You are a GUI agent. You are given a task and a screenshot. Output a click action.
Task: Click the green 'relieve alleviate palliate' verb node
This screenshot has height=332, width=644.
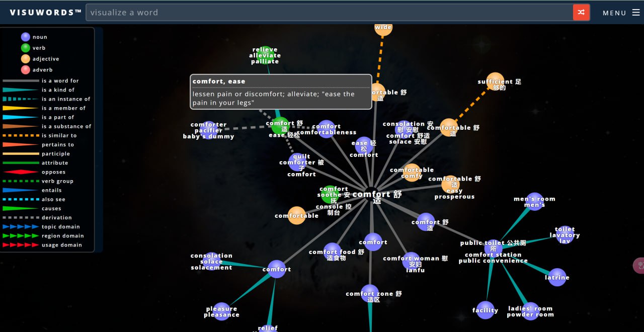click(265, 55)
